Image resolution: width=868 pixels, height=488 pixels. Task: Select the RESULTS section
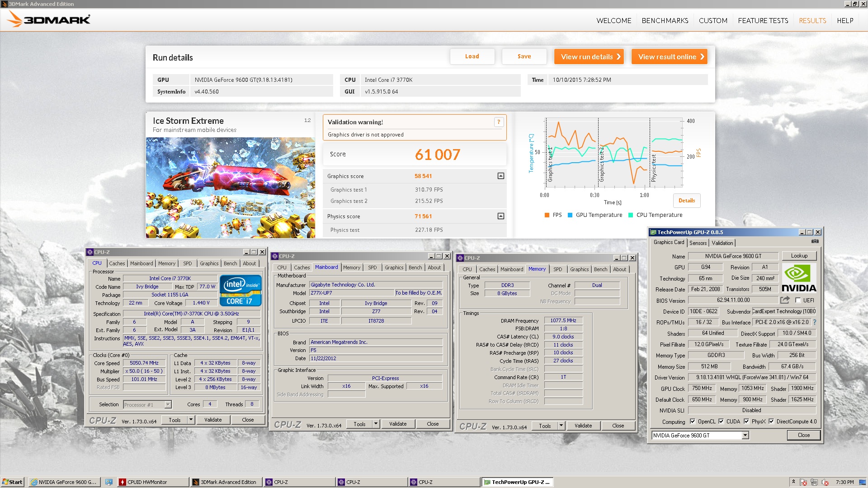pos(812,21)
